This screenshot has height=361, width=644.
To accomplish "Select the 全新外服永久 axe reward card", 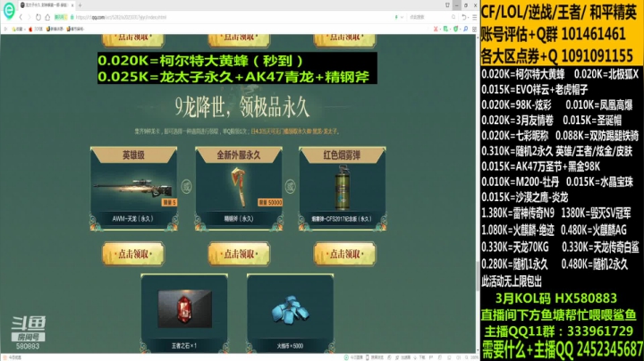I will coord(239,189).
